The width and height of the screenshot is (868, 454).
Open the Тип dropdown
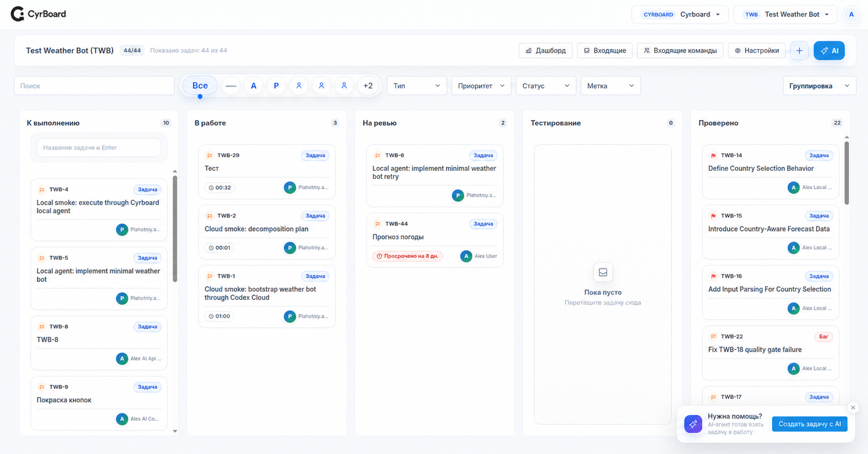[417, 86]
